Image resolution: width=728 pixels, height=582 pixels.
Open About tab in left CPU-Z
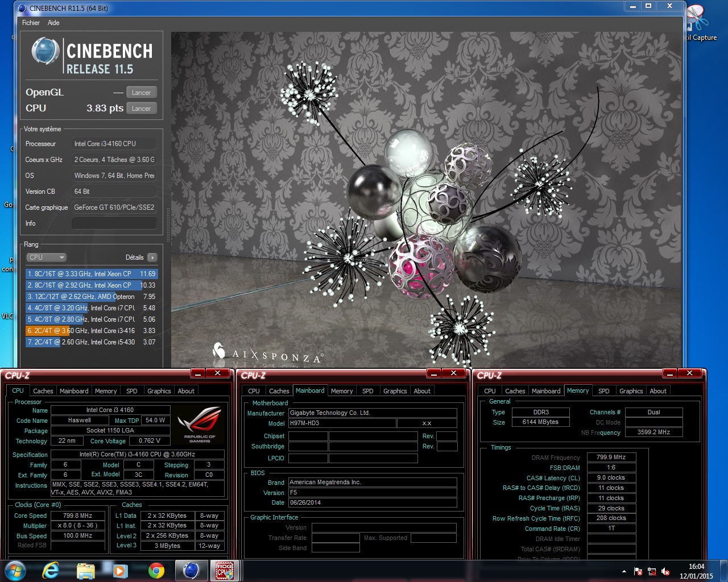(186, 391)
